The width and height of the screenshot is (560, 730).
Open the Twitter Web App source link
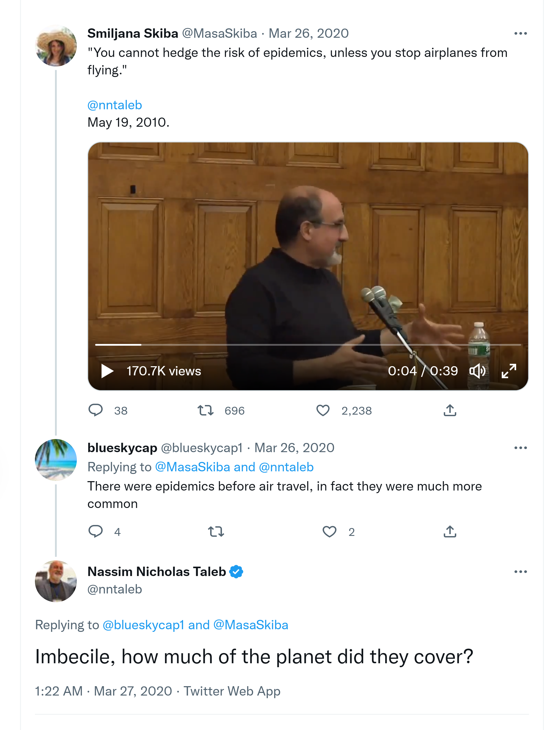(x=232, y=691)
